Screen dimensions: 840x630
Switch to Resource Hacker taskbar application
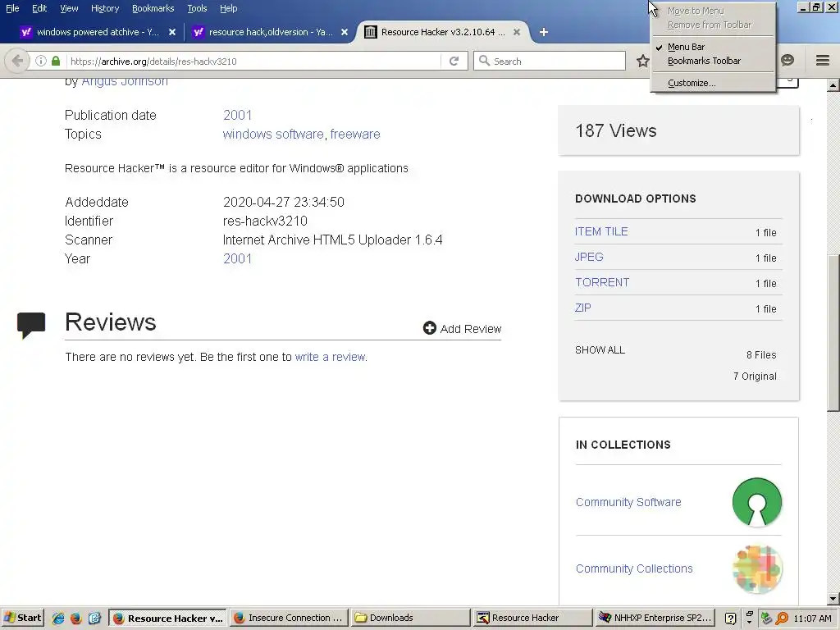[x=532, y=619]
